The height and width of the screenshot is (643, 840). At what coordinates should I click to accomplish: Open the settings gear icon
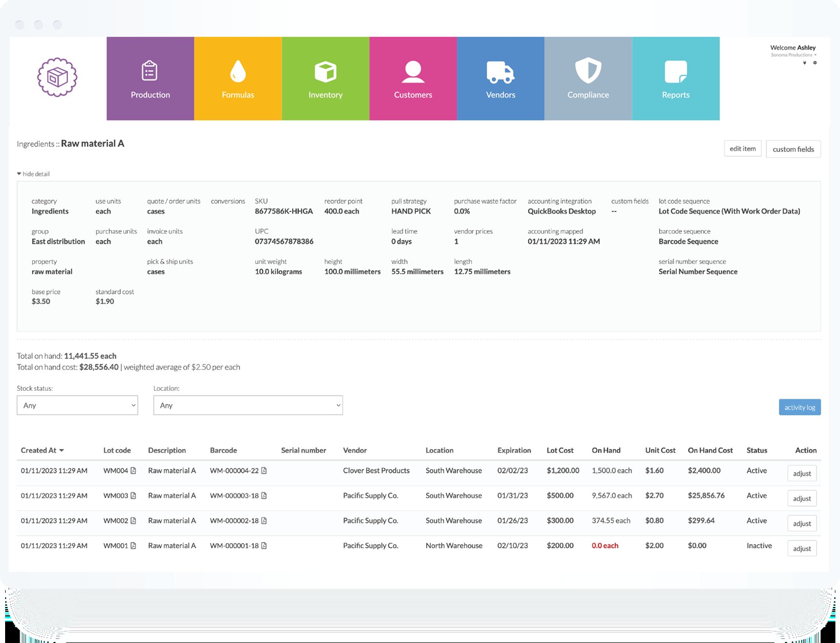click(x=815, y=63)
